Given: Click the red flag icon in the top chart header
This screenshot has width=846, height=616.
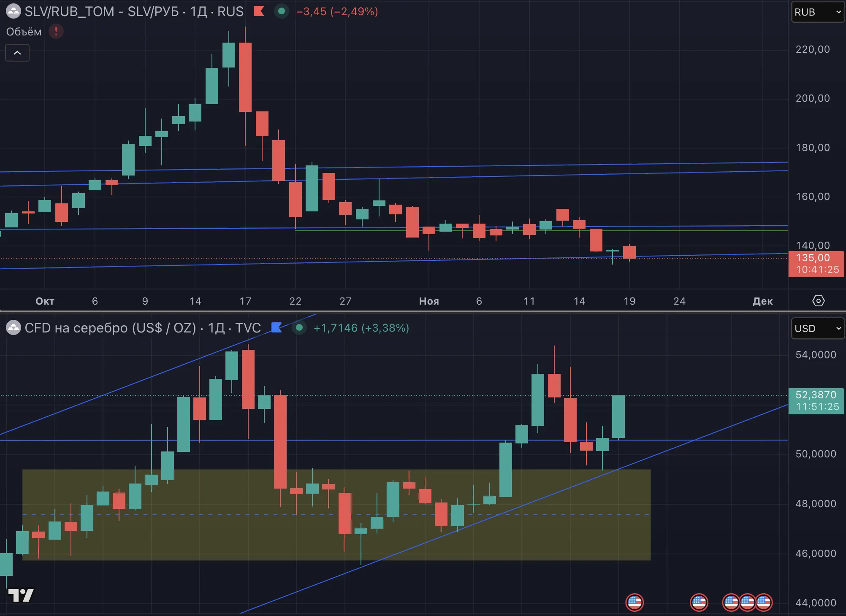Looking at the screenshot, I should click(259, 11).
